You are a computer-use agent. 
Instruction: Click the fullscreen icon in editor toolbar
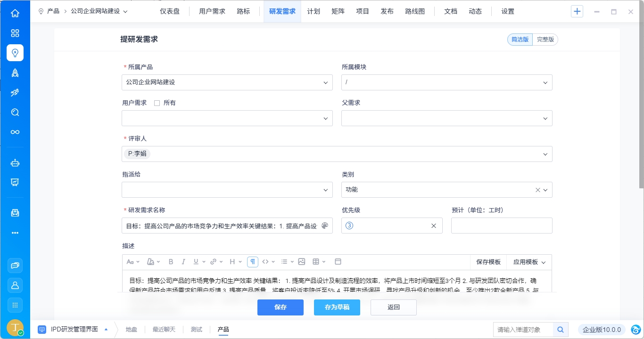(x=338, y=262)
